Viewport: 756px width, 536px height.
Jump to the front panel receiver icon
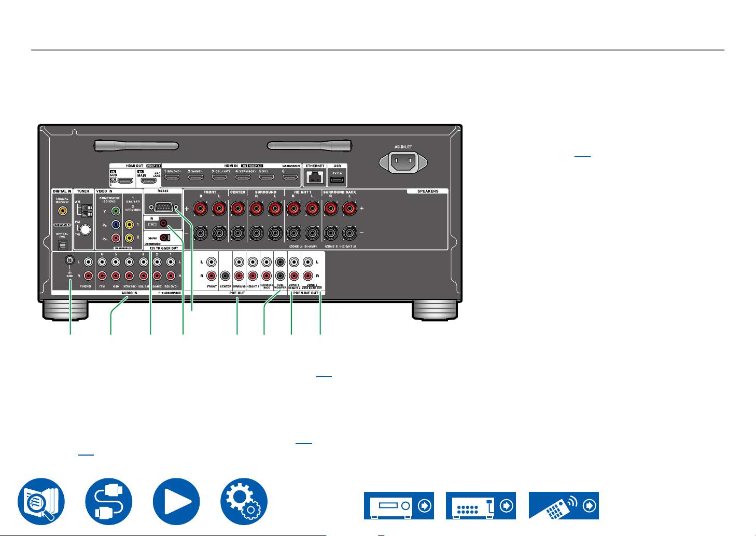tap(399, 505)
